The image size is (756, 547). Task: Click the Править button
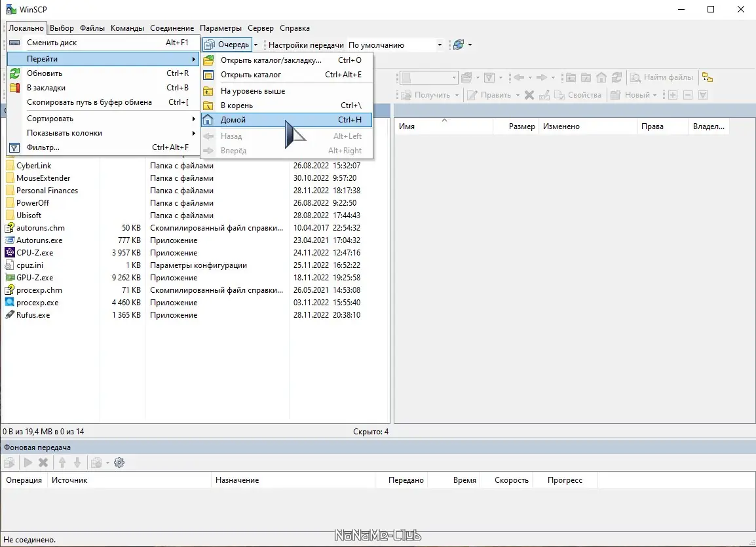(489, 95)
